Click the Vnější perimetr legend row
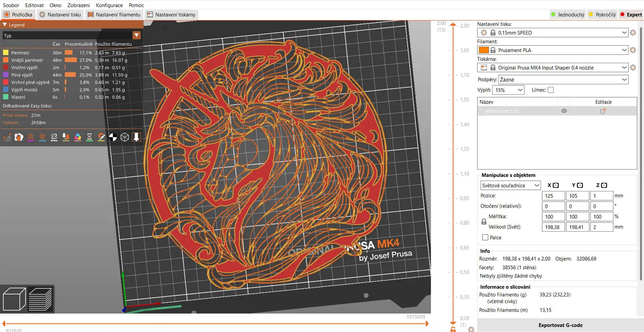 [x=72, y=60]
